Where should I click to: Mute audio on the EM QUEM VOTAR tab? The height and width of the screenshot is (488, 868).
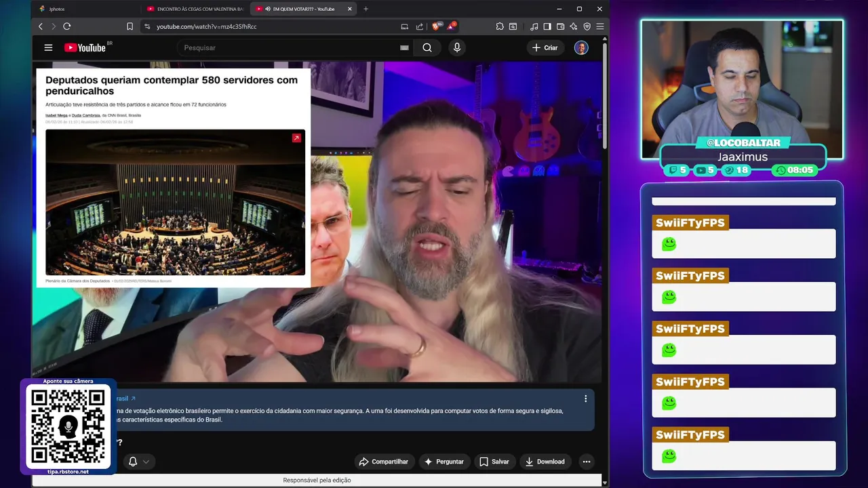[x=269, y=9]
